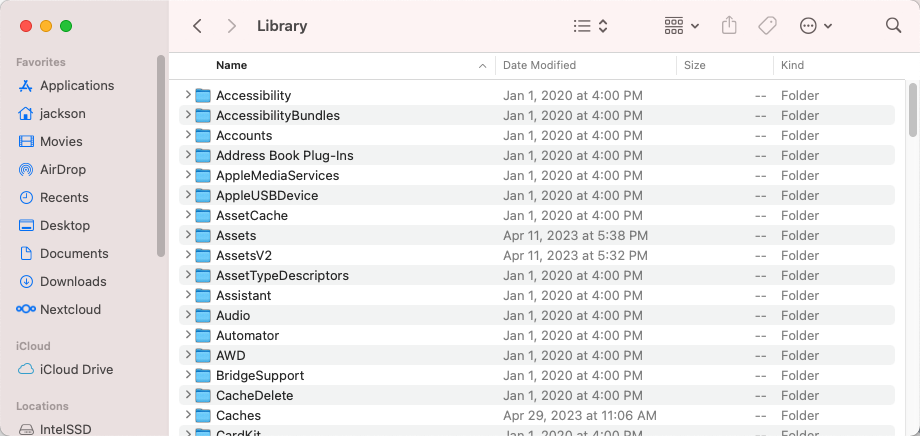The height and width of the screenshot is (436, 920).
Task: Open the Group By dropdown
Action: (682, 26)
